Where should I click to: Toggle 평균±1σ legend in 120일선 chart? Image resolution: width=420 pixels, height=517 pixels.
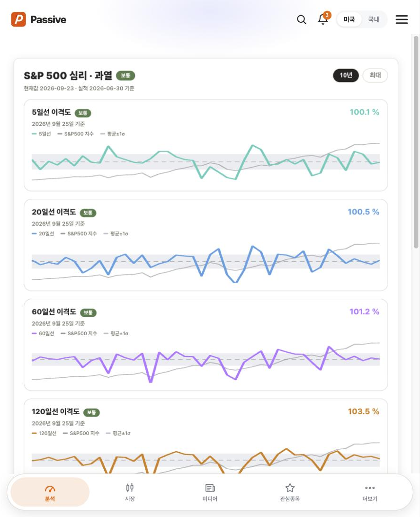pos(118,434)
